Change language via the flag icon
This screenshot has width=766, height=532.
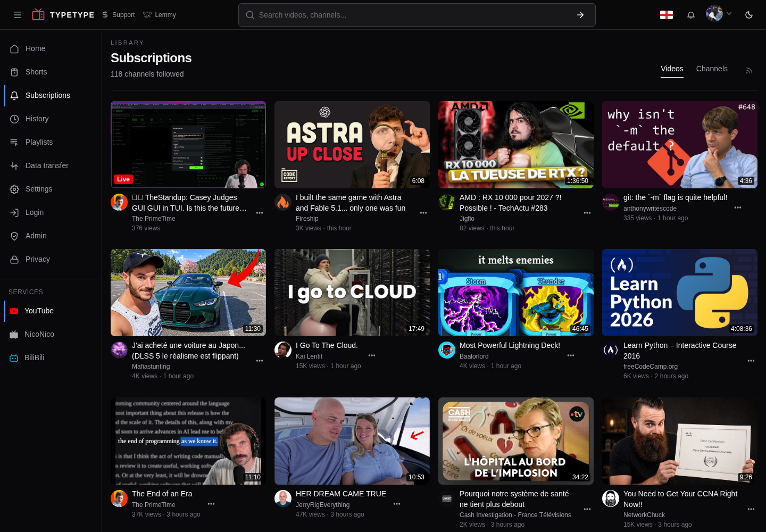[667, 15]
